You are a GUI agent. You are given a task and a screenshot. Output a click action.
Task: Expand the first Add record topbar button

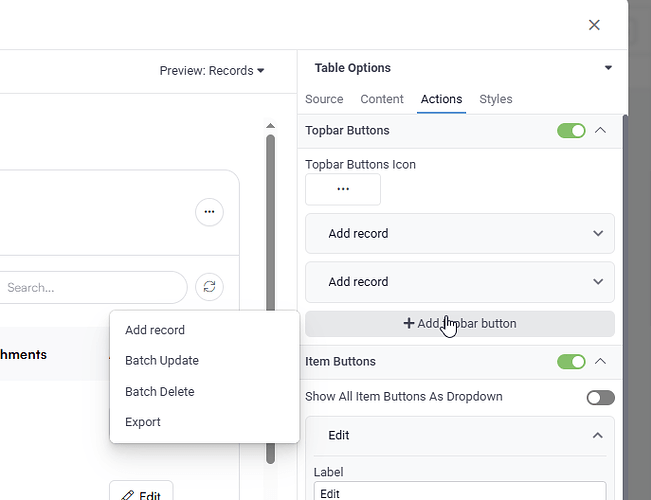tap(459, 233)
